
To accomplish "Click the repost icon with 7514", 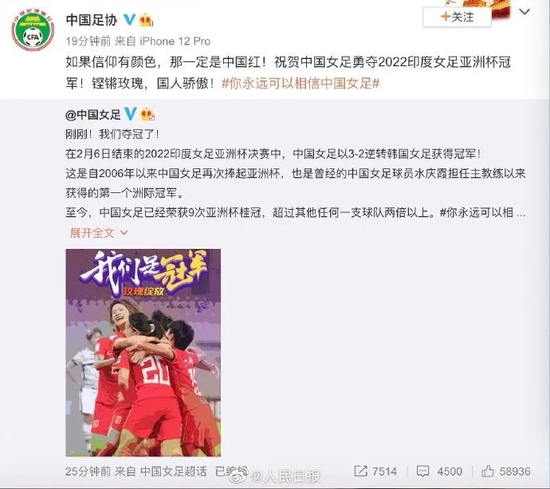I will [361, 471].
